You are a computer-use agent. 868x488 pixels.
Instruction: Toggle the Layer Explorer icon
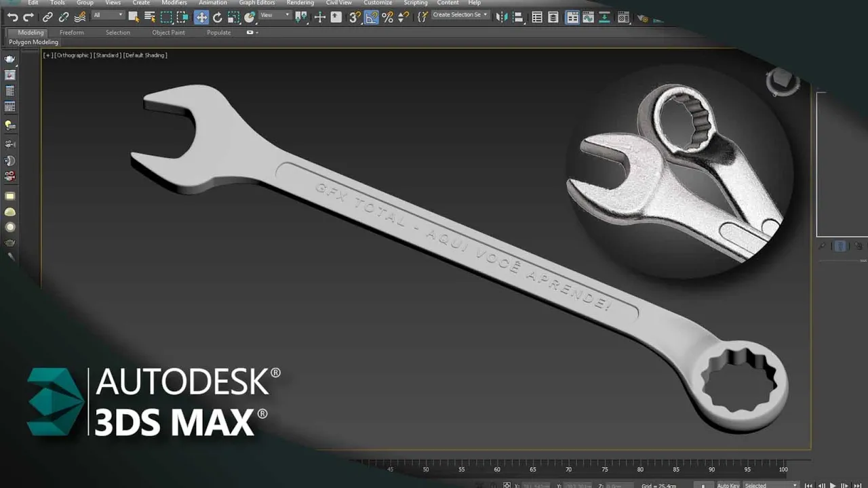tap(553, 17)
